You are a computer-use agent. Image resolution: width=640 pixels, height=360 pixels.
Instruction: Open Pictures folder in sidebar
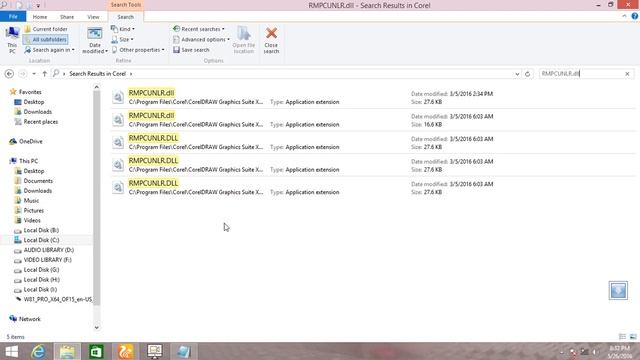(x=33, y=211)
